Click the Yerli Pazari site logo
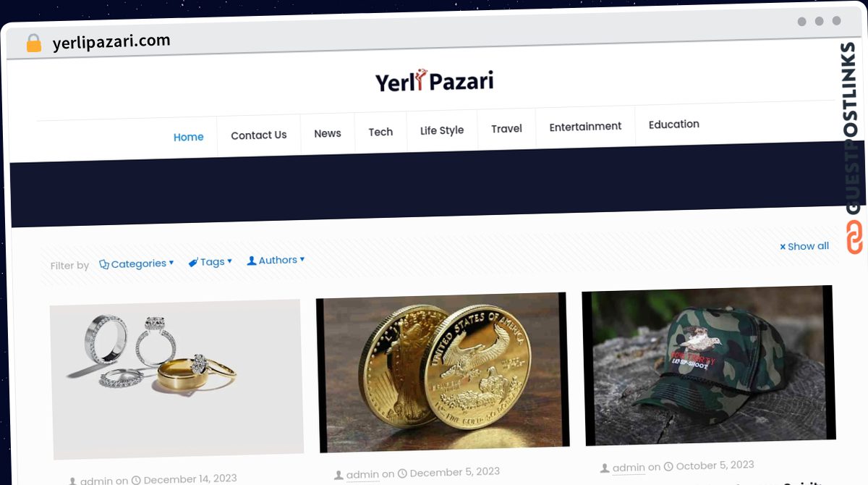868x485 pixels. tap(434, 80)
